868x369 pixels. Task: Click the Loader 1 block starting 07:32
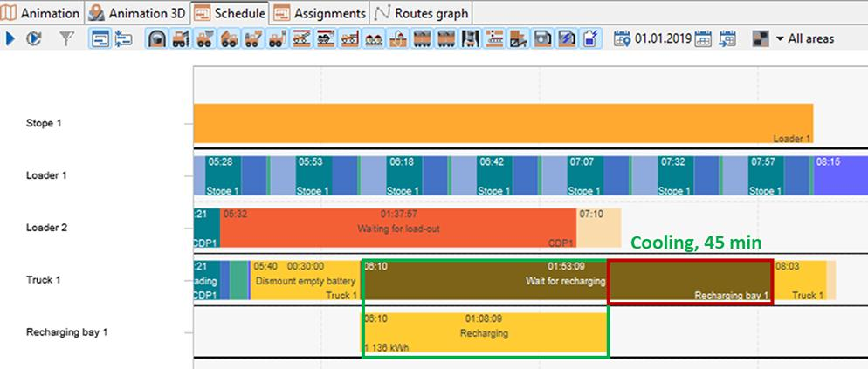[676, 175]
